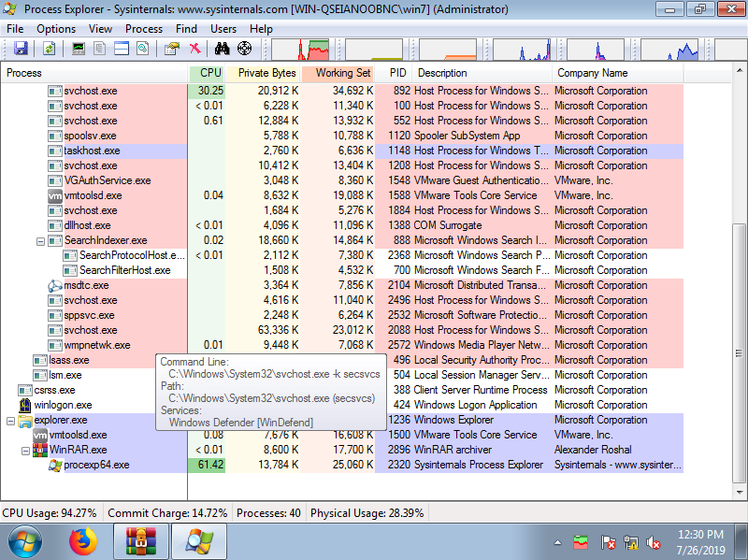Click the scroll up arrow of process list
The width and height of the screenshot is (748, 560).
click(x=740, y=71)
